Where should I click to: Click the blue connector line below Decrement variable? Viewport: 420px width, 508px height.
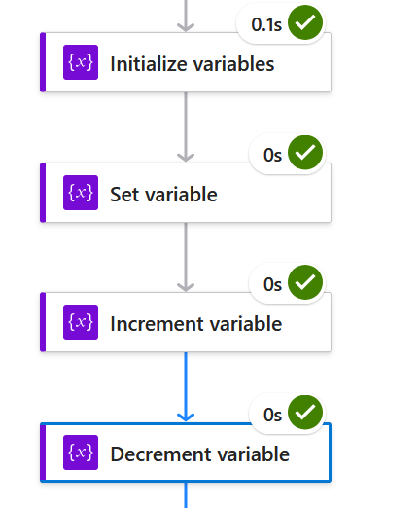tap(186, 495)
